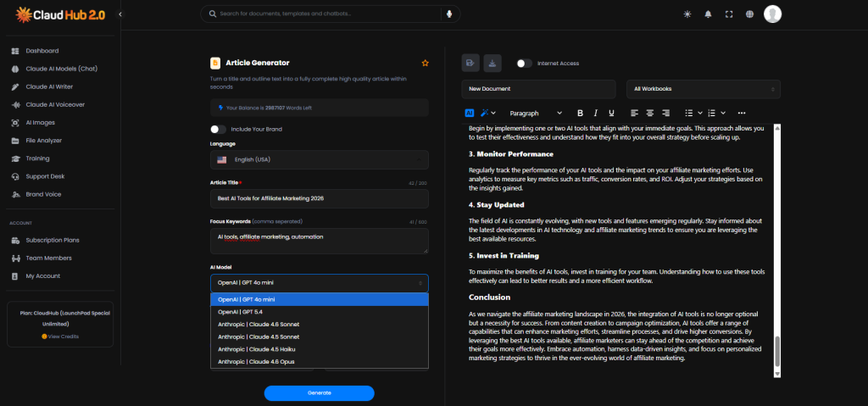Open the AI Model dropdown

pos(320,283)
